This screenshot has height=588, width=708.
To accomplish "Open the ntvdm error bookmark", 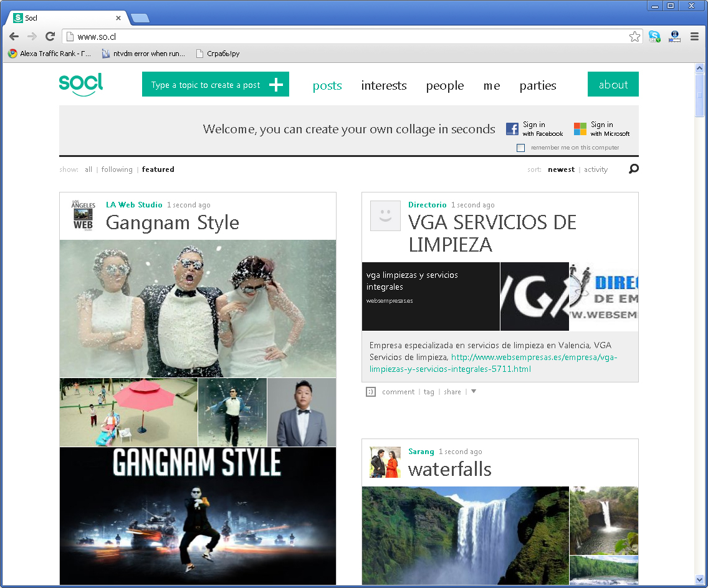I will (x=143, y=54).
